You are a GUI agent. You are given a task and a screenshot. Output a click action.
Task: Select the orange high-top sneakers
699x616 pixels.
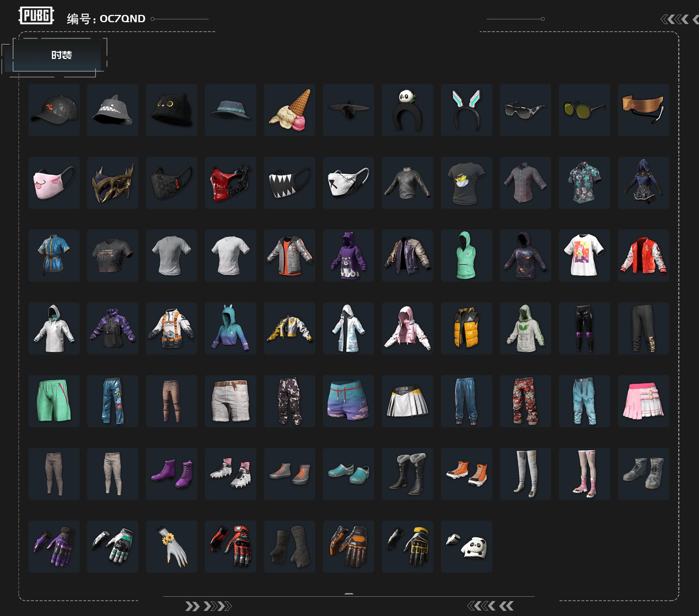coord(466,474)
